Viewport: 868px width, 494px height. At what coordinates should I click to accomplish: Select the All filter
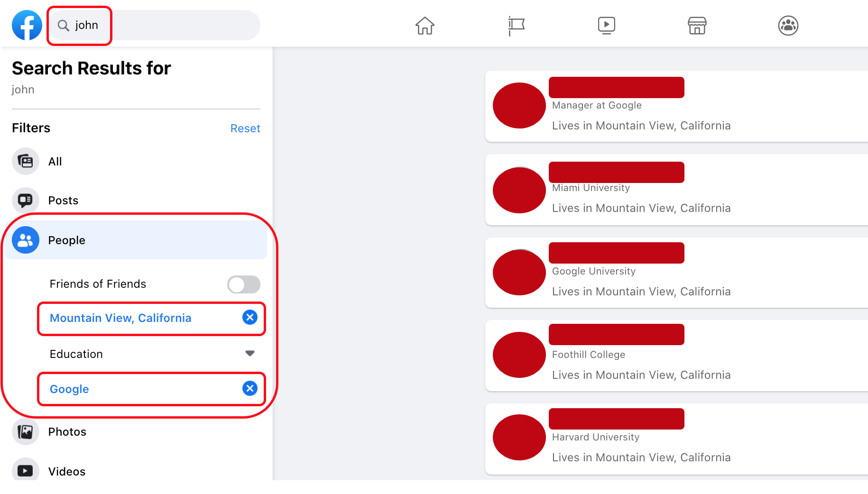55,161
